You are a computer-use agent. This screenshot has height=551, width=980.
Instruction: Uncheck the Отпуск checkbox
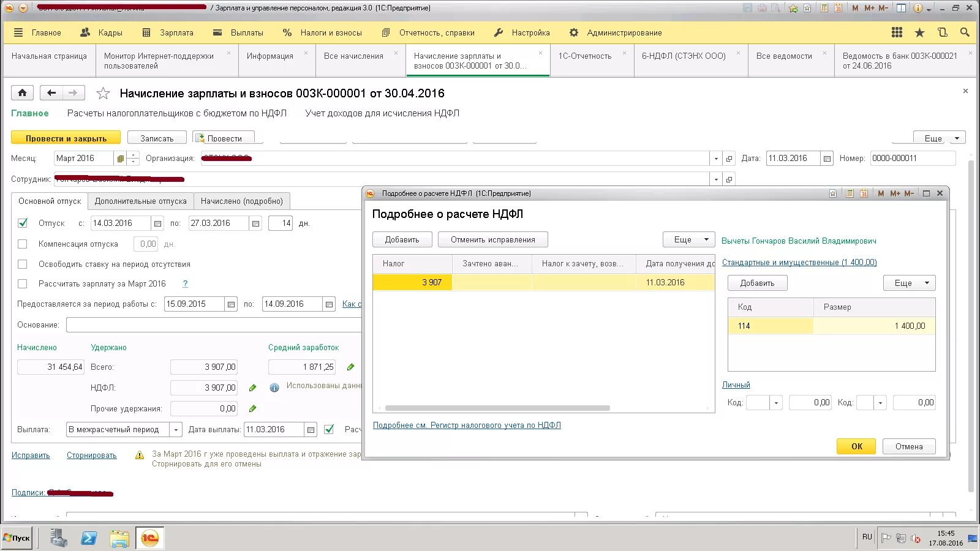pos(23,223)
